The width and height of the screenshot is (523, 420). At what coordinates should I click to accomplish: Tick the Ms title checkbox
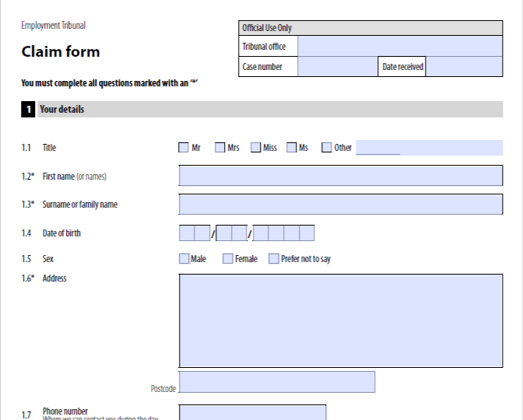tap(292, 147)
